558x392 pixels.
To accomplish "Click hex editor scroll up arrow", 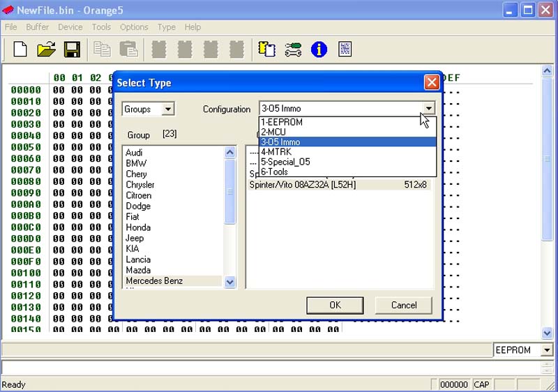I will (x=547, y=70).
